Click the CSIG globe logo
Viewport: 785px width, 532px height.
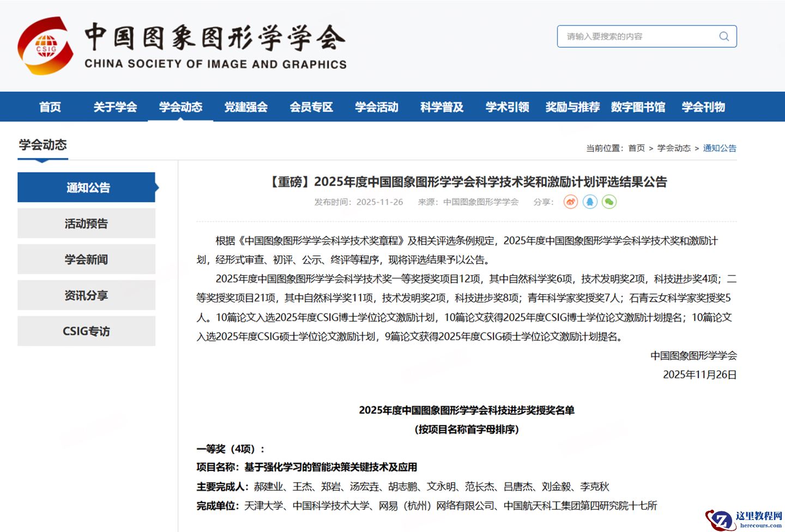click(x=45, y=46)
